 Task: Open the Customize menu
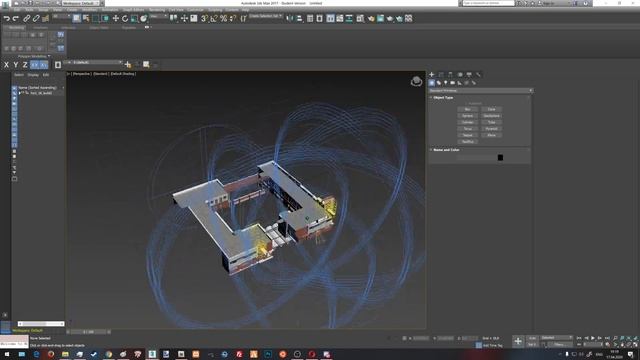pos(196,10)
